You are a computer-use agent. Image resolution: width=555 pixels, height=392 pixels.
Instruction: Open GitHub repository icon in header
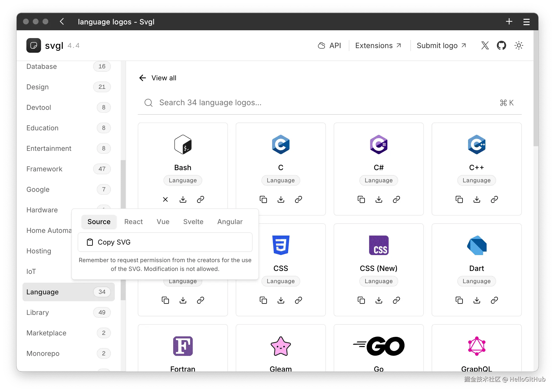(501, 45)
